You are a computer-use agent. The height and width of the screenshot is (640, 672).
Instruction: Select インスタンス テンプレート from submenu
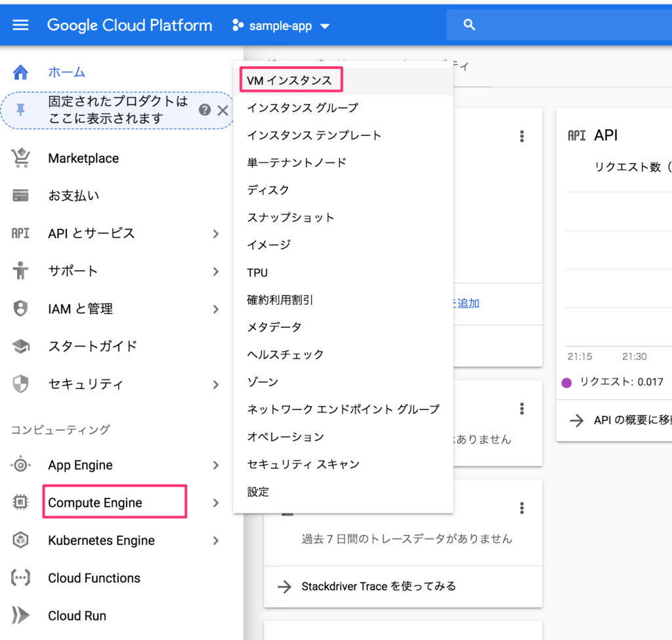[x=343, y=135]
